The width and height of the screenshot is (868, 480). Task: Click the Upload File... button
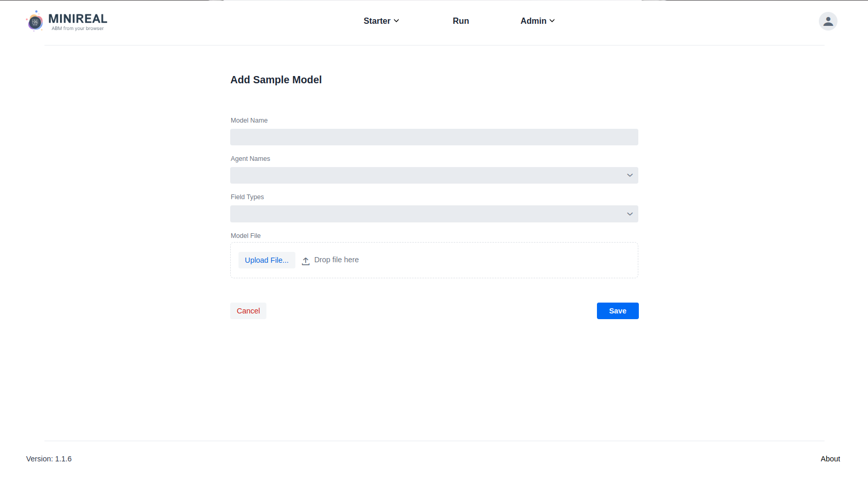pyautogui.click(x=267, y=260)
